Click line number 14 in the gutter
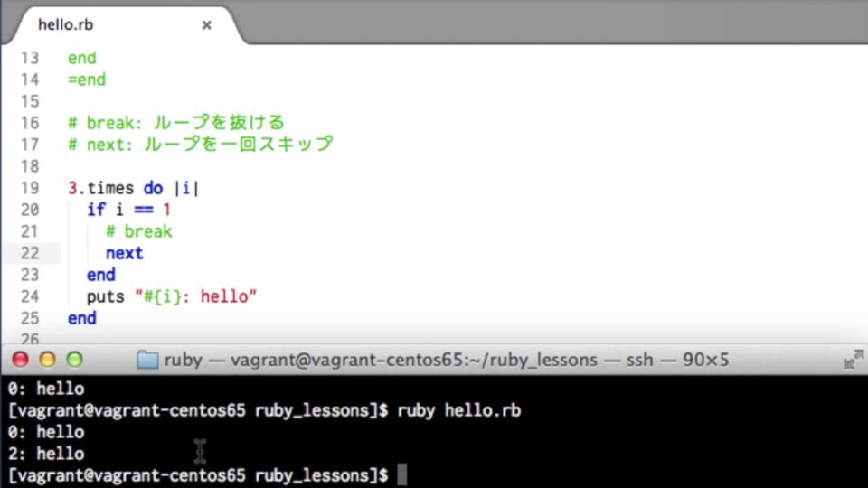 (30, 80)
